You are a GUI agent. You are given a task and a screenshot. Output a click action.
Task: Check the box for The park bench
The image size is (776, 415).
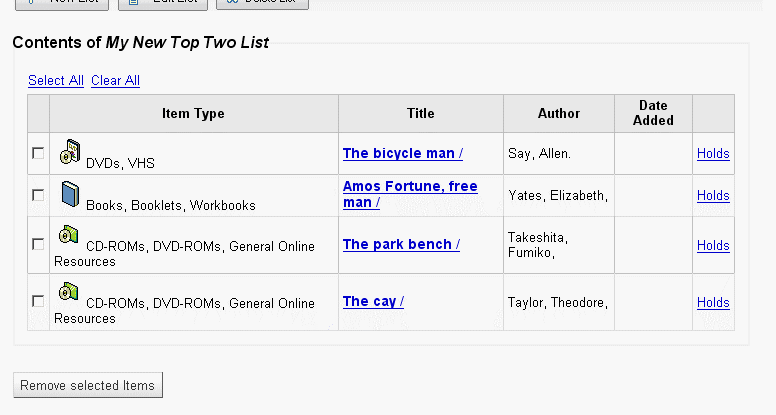pyautogui.click(x=38, y=244)
